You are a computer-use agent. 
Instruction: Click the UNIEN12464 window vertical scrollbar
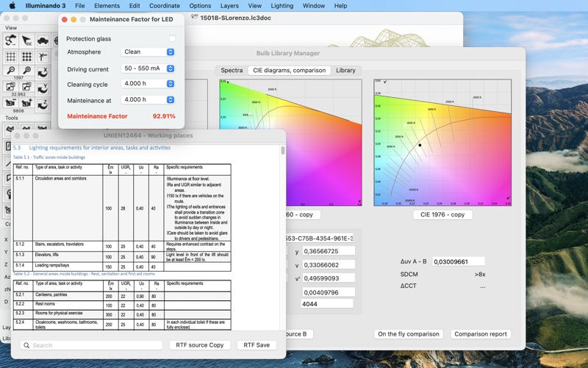point(283,151)
